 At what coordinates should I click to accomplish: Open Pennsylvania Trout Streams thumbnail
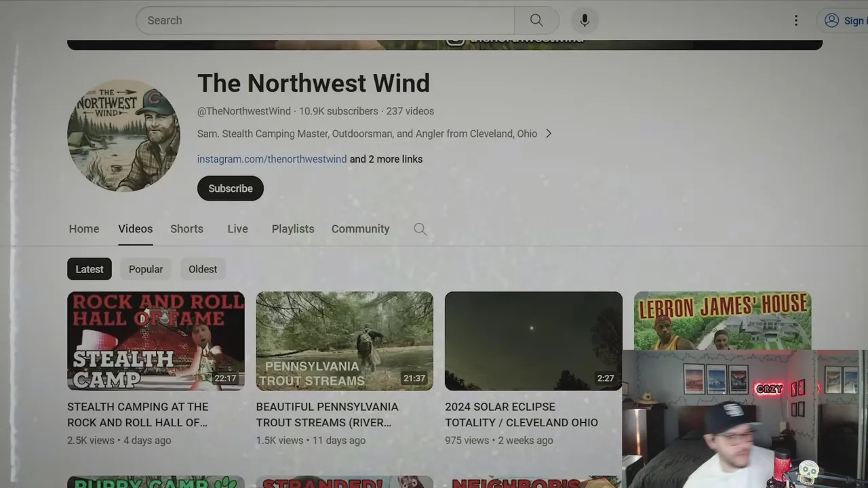pyautogui.click(x=344, y=341)
